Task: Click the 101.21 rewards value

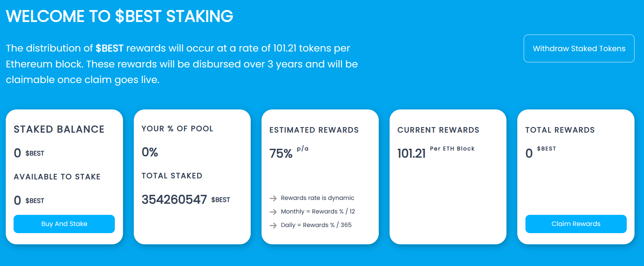Action: 412,153
